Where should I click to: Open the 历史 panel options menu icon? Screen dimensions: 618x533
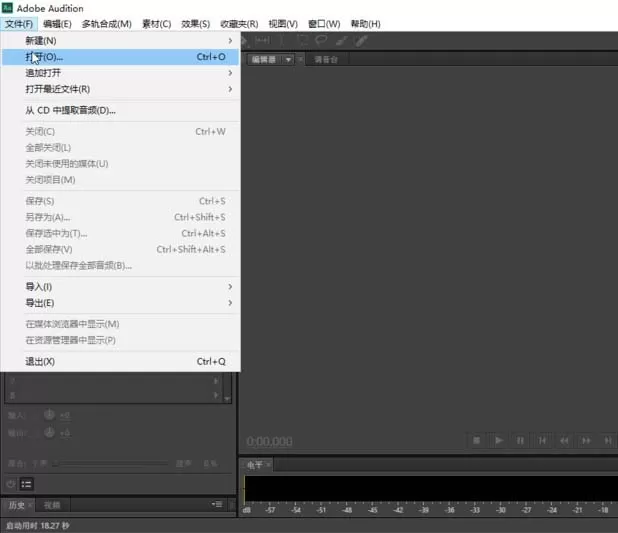click(217, 504)
